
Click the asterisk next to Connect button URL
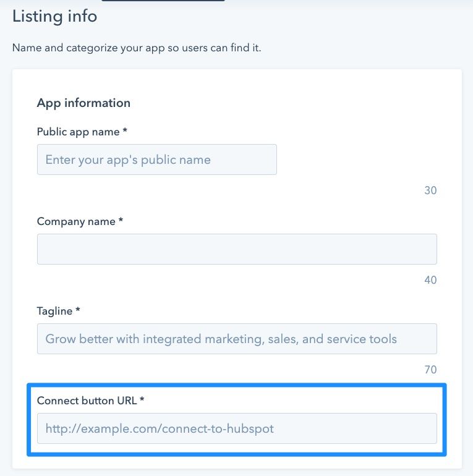pos(142,399)
